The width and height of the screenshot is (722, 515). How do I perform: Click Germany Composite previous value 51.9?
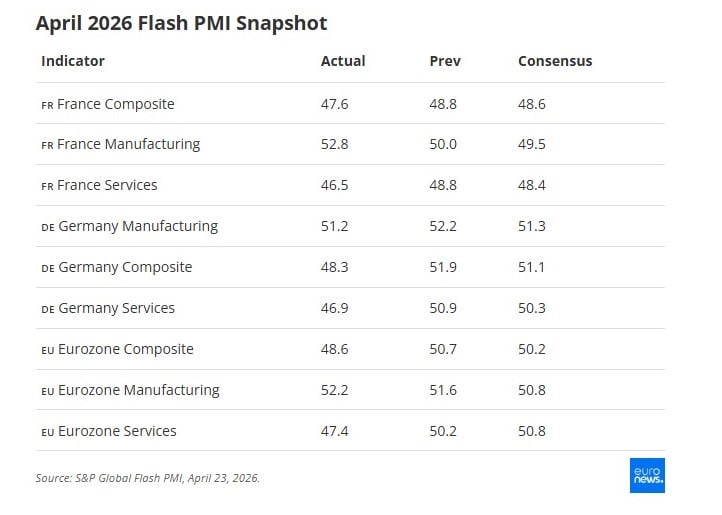click(443, 267)
